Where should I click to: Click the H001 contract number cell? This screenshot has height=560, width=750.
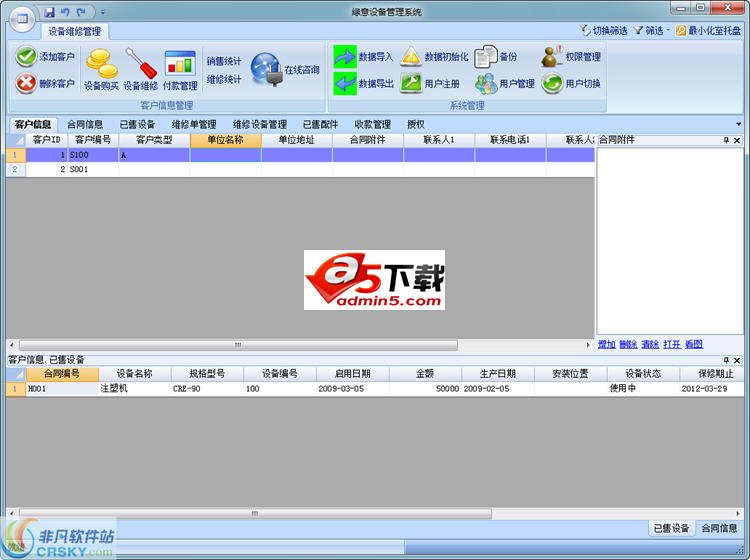click(x=62, y=388)
